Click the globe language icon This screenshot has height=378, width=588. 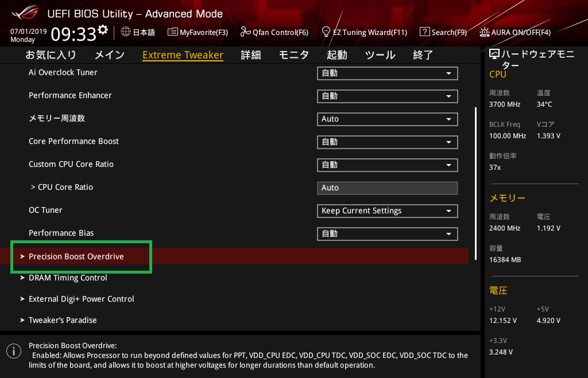[x=126, y=32]
